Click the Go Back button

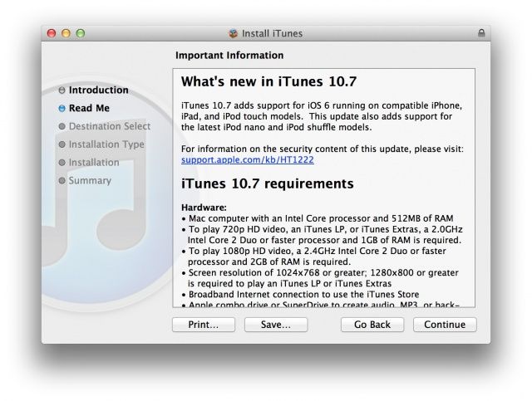pyautogui.click(x=372, y=325)
